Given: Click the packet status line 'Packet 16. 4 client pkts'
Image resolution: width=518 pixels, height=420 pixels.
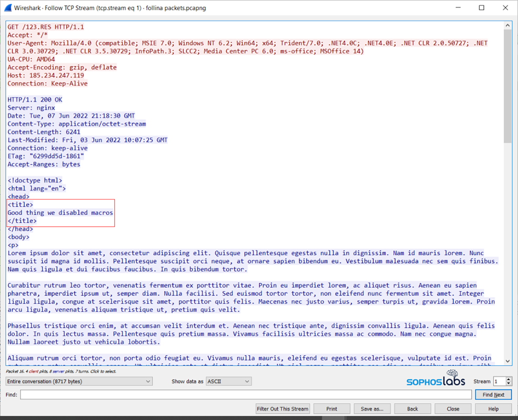Looking at the screenshot, I should click(x=61, y=371).
